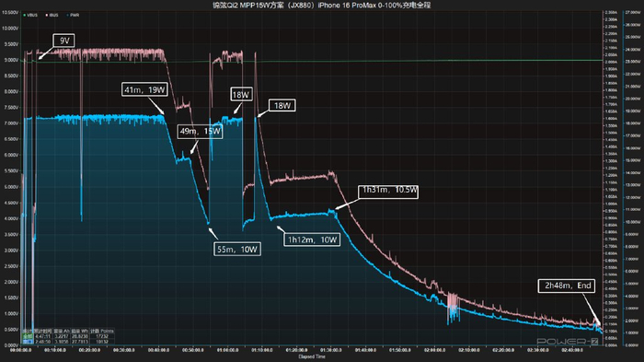
Task: Click the 0.500V voltage axis label
Action: tap(11, 330)
